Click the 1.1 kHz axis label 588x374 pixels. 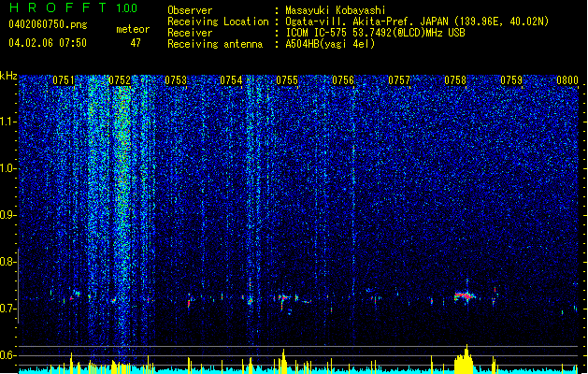click(8, 122)
